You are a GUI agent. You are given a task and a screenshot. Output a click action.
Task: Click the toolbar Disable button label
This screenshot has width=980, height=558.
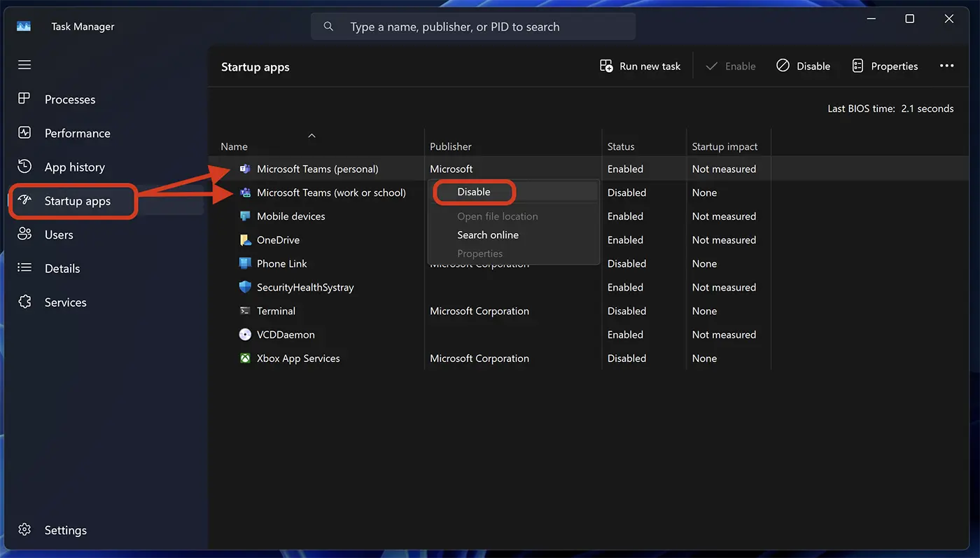(813, 67)
